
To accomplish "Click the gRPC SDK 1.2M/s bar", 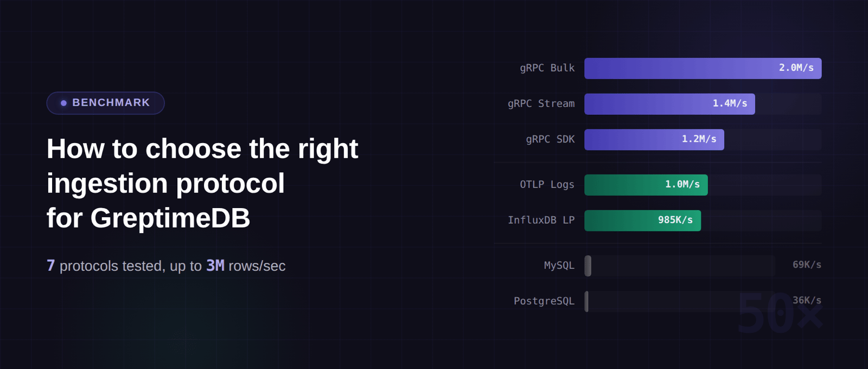I will coord(654,139).
